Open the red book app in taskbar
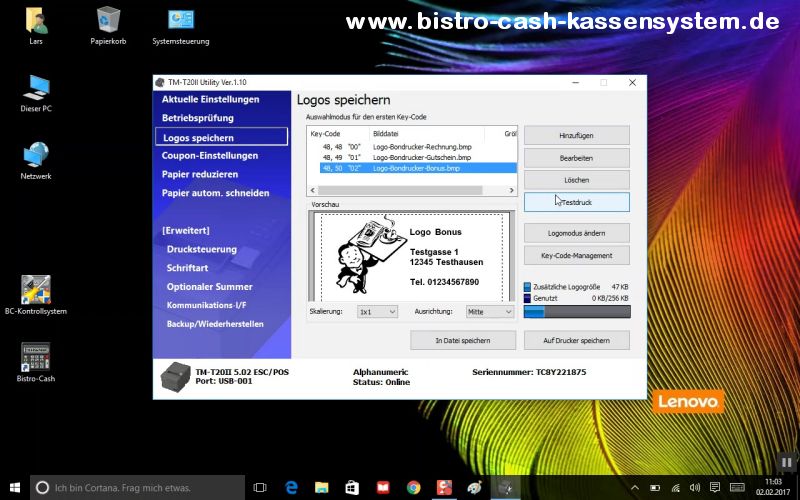Screen dimensions: 800x500 point(383,487)
